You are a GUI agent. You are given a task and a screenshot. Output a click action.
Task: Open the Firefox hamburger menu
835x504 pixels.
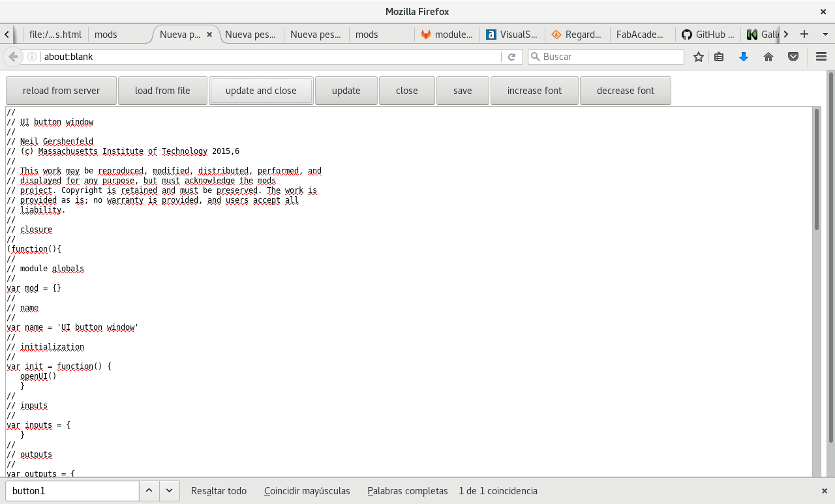(x=821, y=57)
